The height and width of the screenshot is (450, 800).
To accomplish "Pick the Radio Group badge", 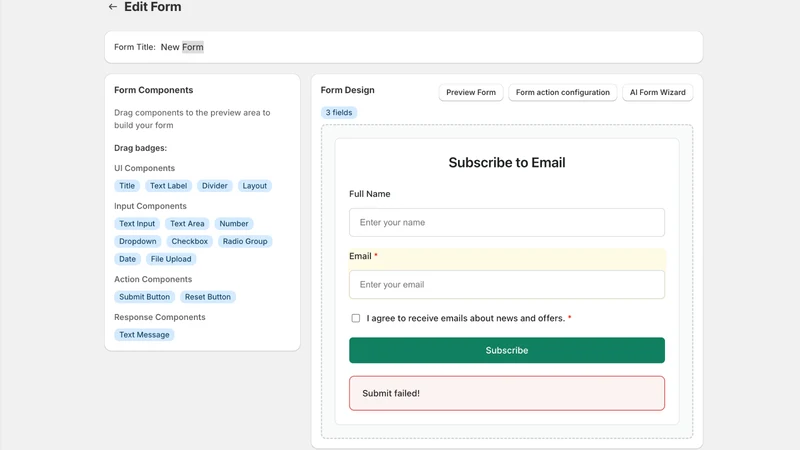I will pos(245,241).
